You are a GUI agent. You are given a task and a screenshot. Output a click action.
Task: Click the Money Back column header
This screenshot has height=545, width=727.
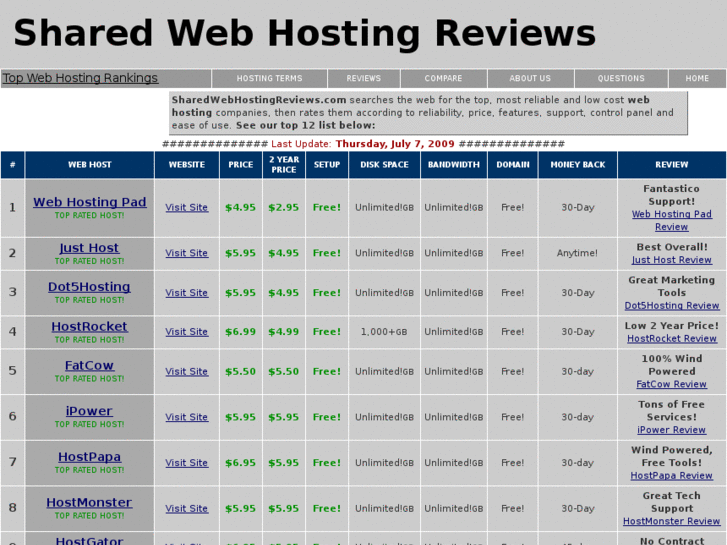(578, 165)
